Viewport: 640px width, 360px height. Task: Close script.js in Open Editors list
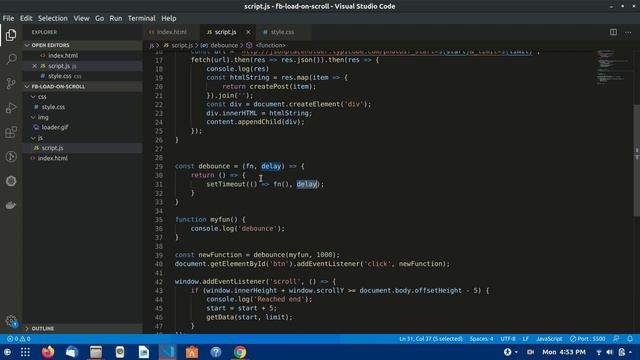tap(34, 66)
